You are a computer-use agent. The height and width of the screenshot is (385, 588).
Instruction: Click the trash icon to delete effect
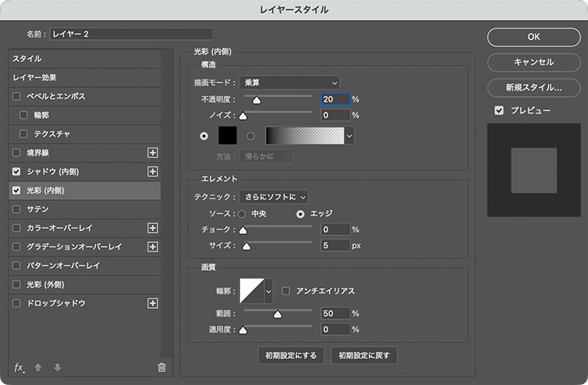tap(162, 367)
